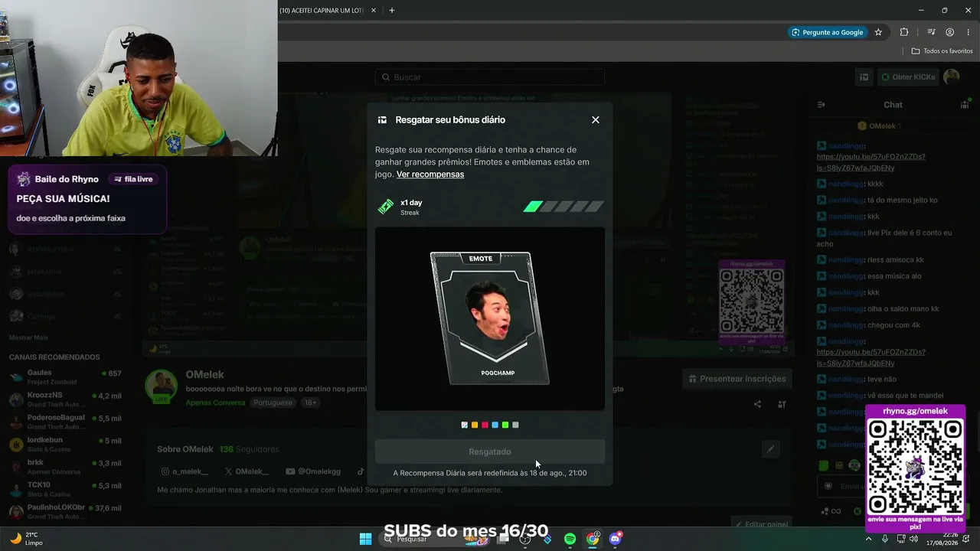Select the multicolor striped rarity swatch
The height and width of the screenshot is (551, 980).
(x=465, y=425)
